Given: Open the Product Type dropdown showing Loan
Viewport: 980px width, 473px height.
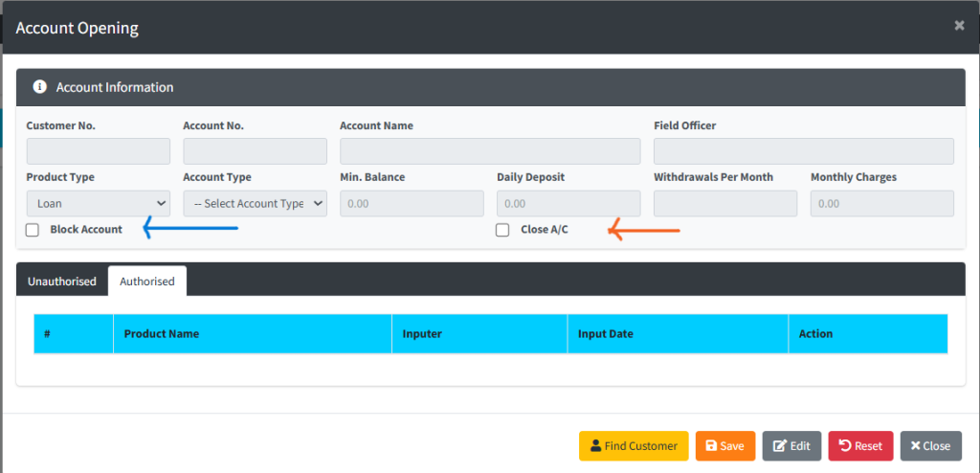Looking at the screenshot, I should click(x=99, y=203).
